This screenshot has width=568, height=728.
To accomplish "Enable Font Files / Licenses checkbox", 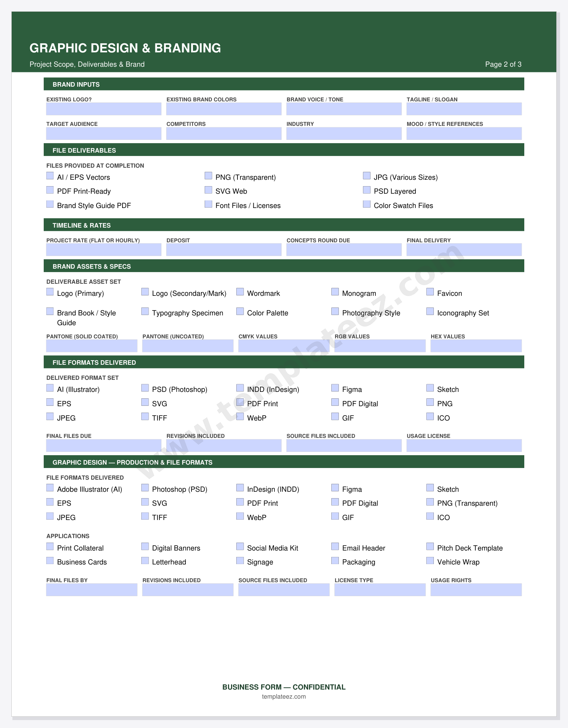I will (208, 204).
